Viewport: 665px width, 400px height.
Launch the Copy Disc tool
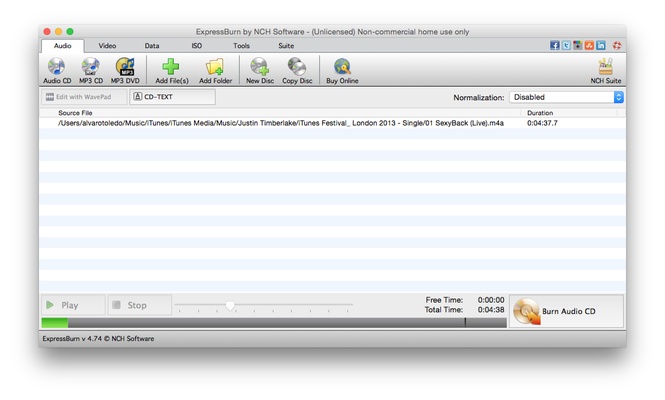pyautogui.click(x=297, y=70)
